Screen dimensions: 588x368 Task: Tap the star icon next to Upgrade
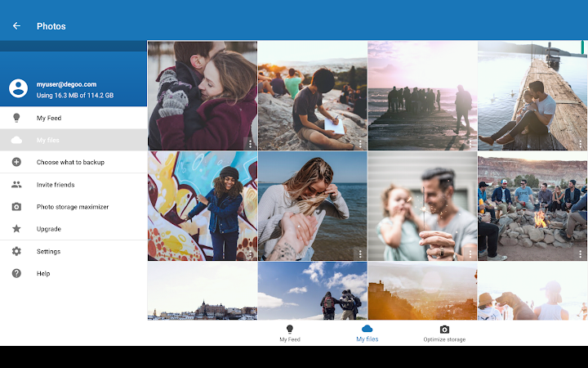tap(16, 229)
